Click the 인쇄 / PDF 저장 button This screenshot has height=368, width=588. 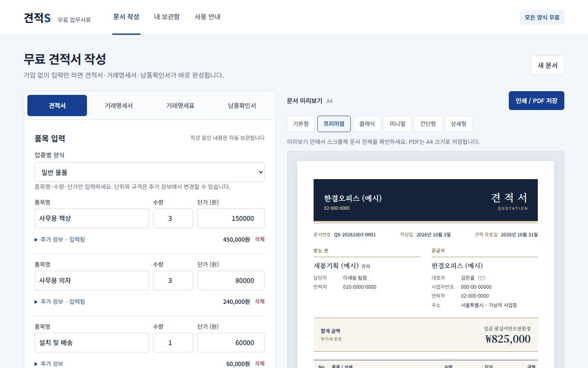click(536, 101)
